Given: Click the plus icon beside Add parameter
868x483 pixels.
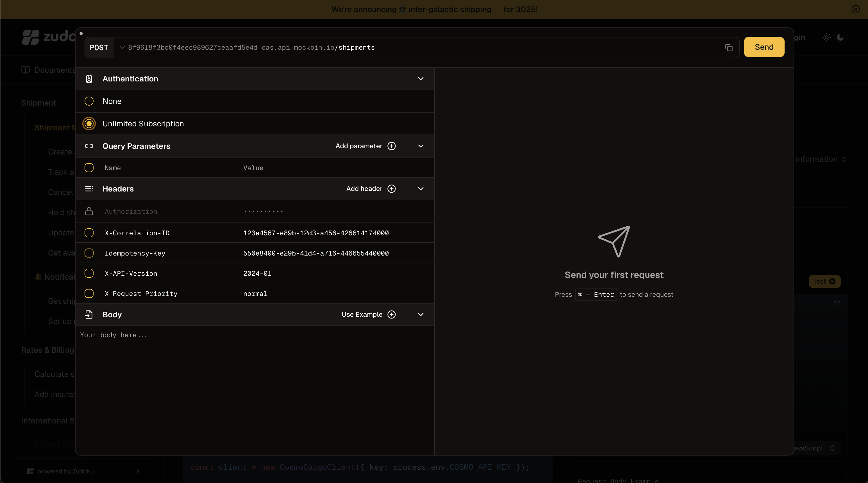Looking at the screenshot, I should click(391, 146).
